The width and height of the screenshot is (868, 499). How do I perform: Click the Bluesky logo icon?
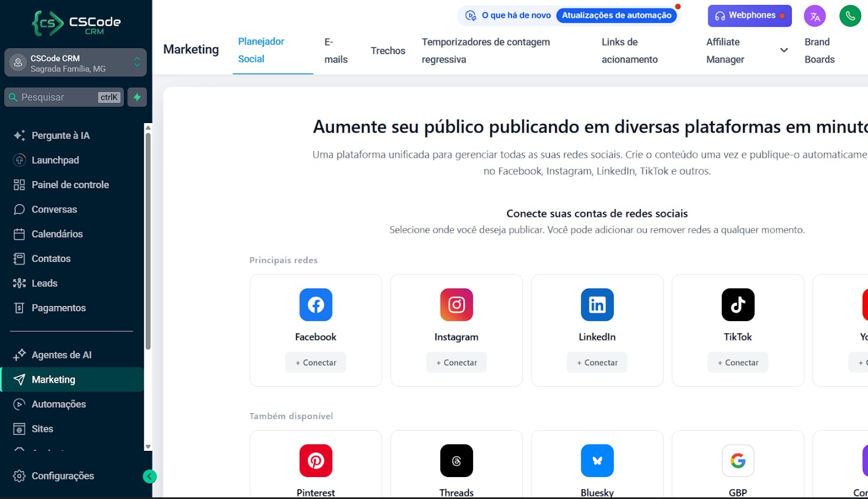597,461
